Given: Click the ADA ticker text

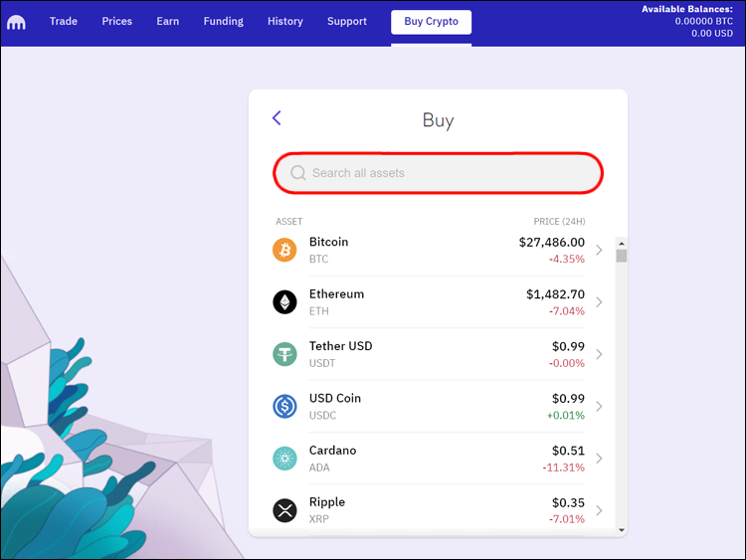Looking at the screenshot, I should pos(319,467).
